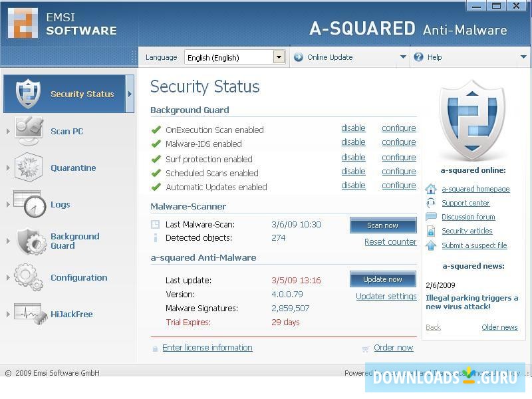Viewport: 532px width, 399px height.
Task: Open the Scan PC section
Action: point(67,131)
